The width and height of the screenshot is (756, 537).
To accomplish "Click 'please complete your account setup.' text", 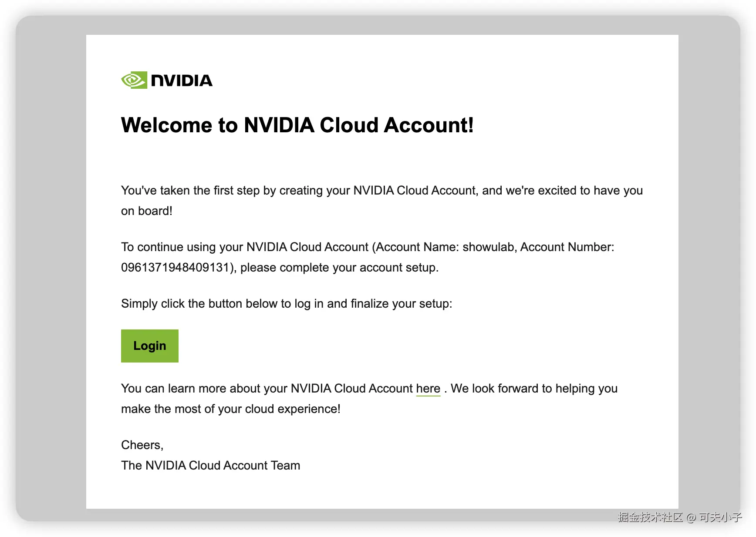I will coord(340,267).
